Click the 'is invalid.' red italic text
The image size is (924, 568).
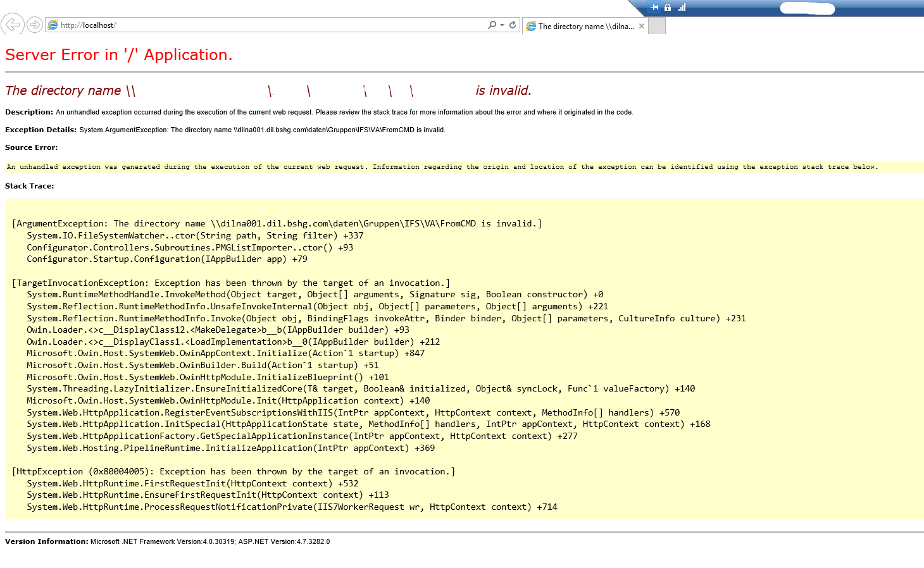click(x=503, y=90)
